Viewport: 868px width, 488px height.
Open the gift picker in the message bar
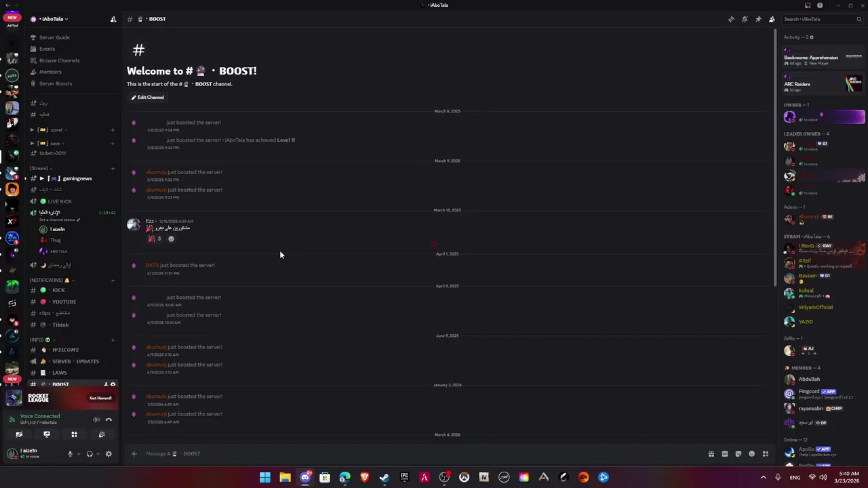click(711, 454)
